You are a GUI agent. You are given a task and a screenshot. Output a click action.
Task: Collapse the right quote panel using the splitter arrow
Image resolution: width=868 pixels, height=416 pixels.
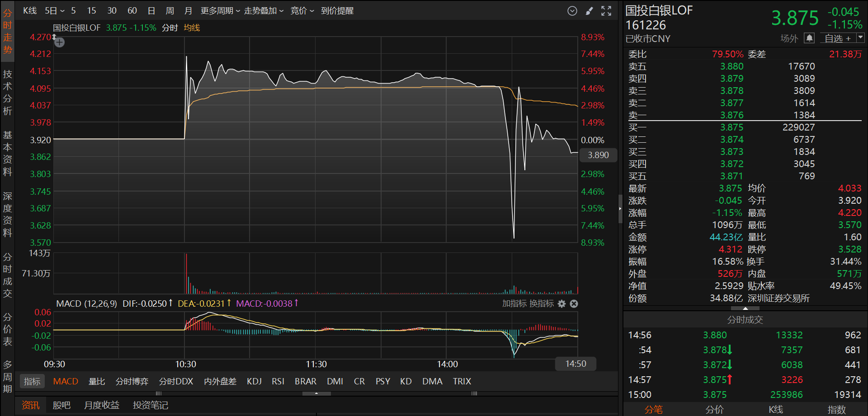(x=620, y=209)
